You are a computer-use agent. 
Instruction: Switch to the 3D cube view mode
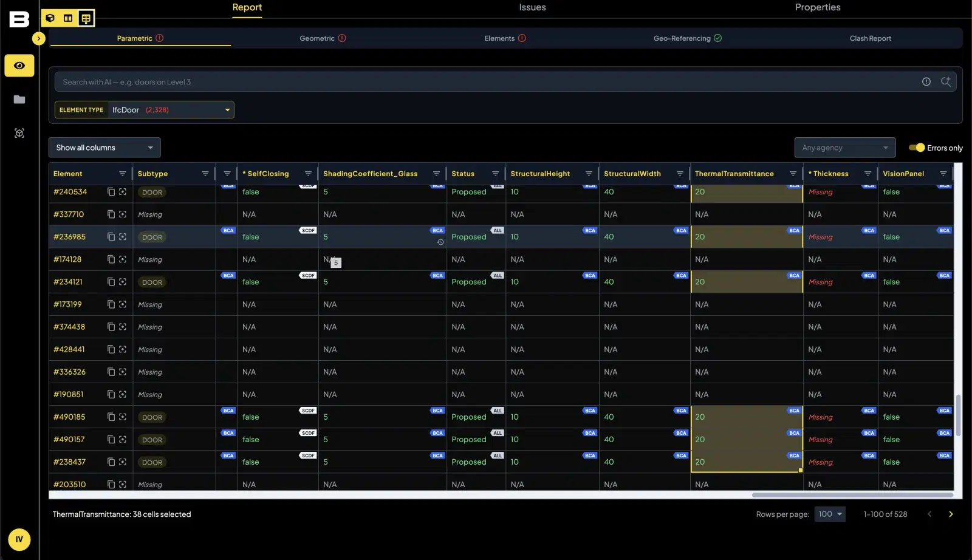pyautogui.click(x=50, y=18)
